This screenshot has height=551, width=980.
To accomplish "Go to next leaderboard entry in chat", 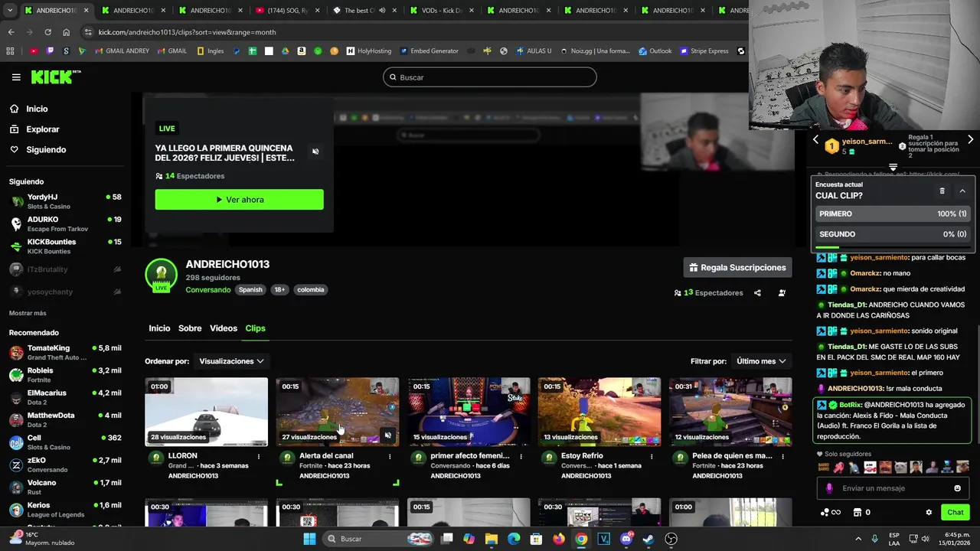I will pos(970,140).
